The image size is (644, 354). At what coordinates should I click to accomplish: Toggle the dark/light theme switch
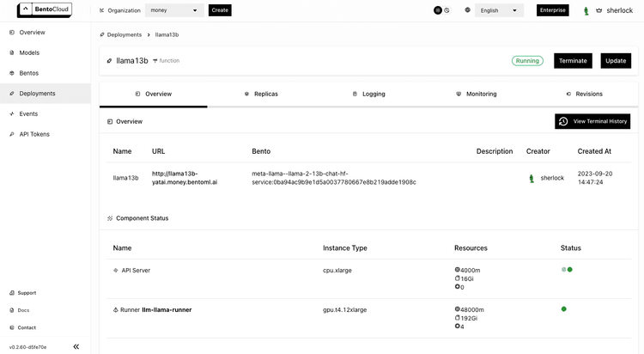[442, 10]
